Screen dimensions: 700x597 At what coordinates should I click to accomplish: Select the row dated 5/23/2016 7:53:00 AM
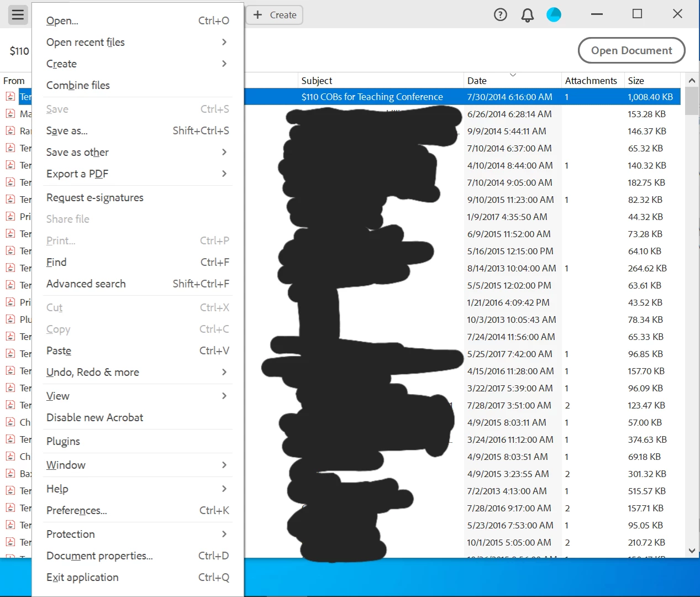[x=462, y=525]
